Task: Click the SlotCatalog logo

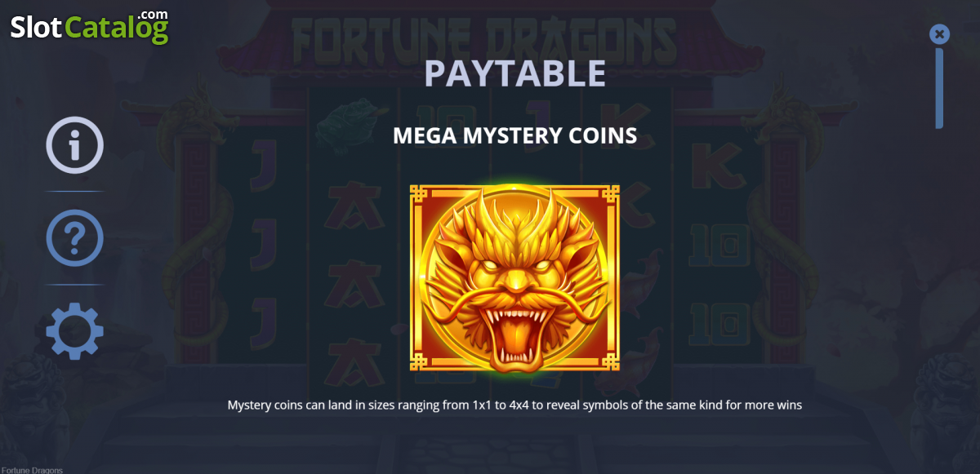Action: 89,26
